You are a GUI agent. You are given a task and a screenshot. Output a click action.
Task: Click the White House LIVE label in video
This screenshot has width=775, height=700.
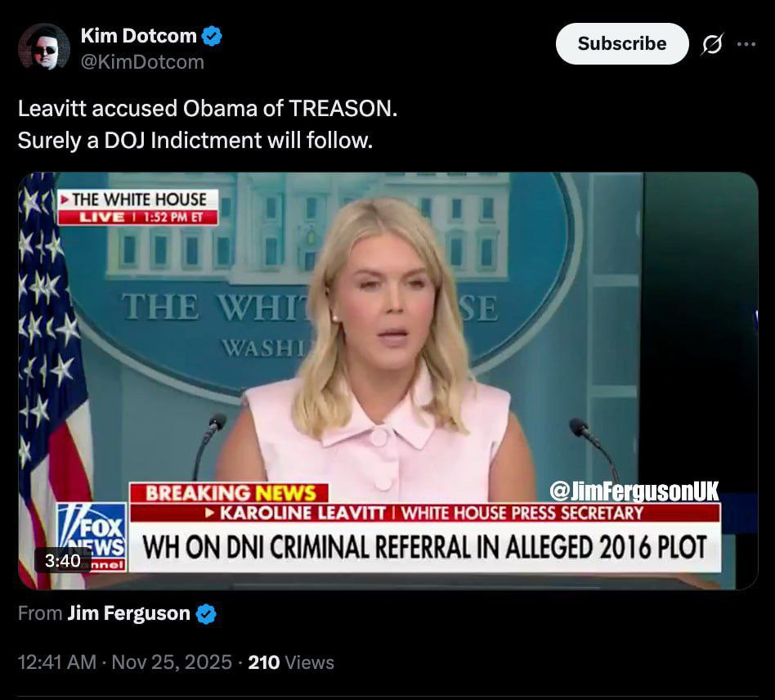point(138,207)
